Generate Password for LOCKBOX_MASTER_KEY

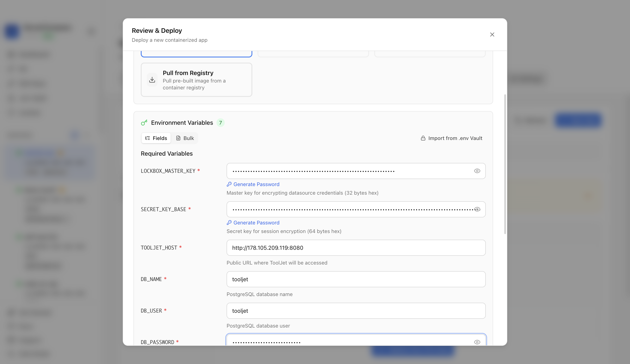coord(253,184)
